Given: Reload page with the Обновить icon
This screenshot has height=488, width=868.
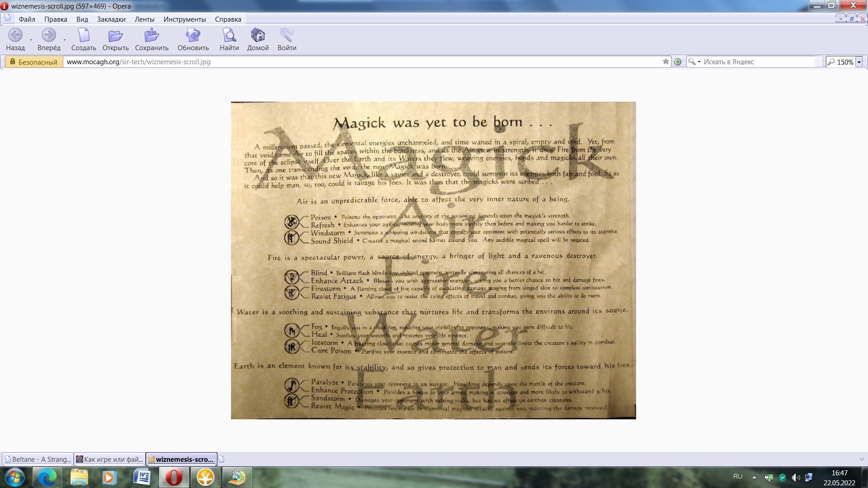Looking at the screenshot, I should 193,35.
